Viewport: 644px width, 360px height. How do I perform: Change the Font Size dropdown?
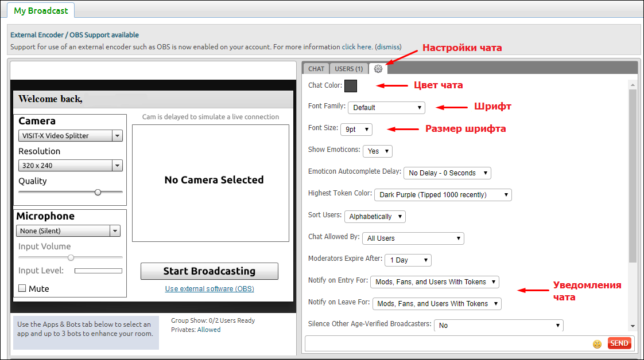tap(356, 130)
